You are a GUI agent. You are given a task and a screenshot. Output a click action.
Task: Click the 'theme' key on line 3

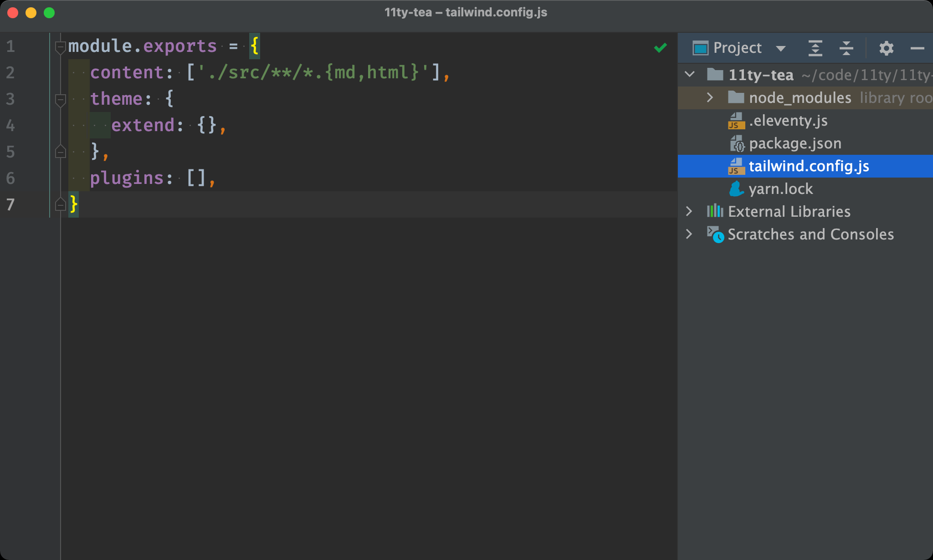(116, 99)
